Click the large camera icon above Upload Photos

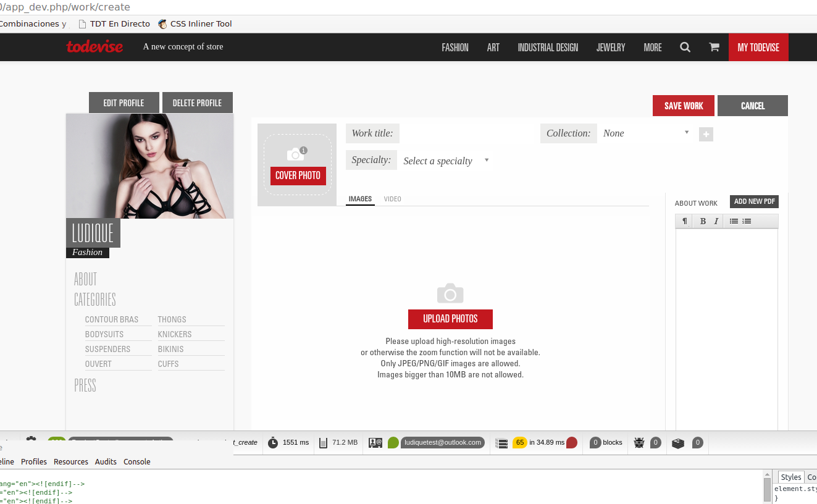tap(450, 293)
